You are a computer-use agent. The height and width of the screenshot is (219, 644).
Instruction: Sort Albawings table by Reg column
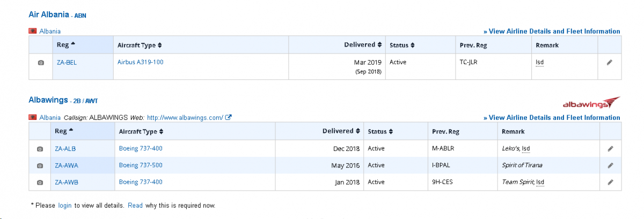coord(64,131)
